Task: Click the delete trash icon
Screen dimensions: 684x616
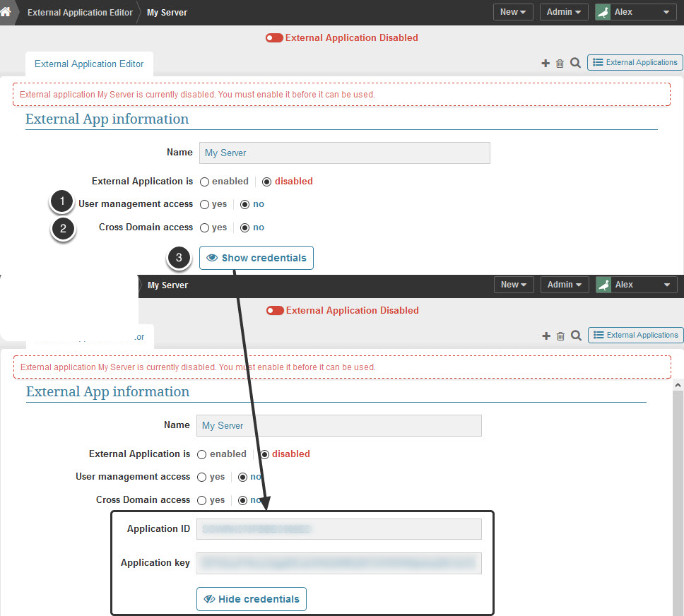Action: (560, 63)
